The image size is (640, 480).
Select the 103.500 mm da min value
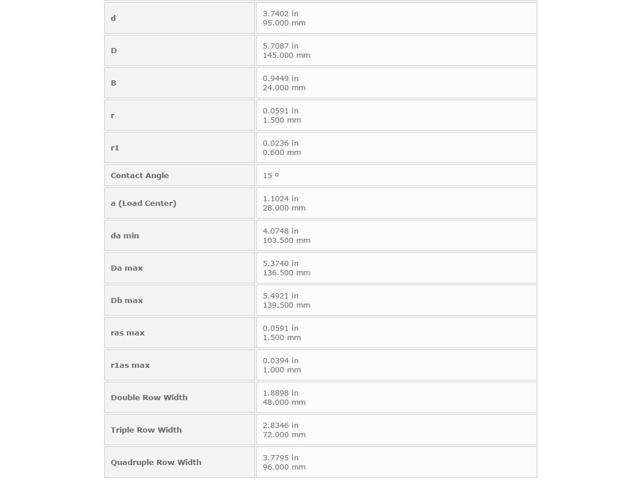[287, 240]
